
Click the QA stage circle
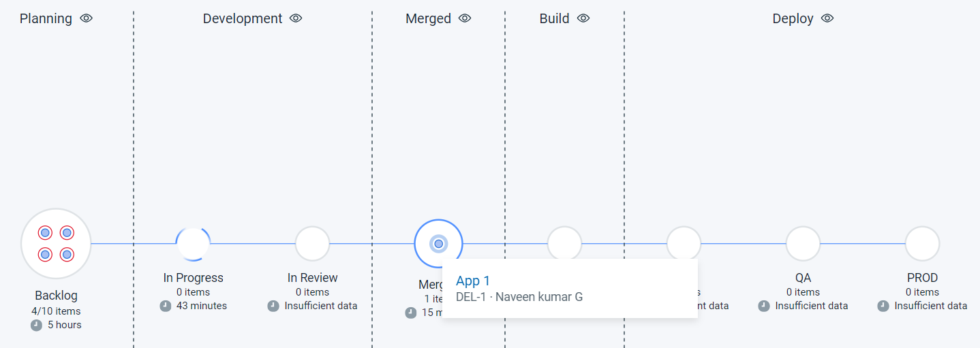click(x=803, y=243)
